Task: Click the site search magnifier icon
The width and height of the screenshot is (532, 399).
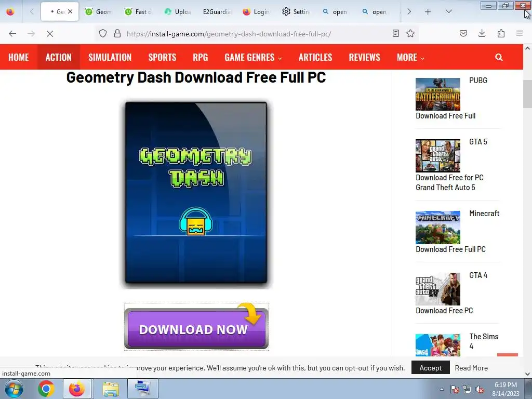Action: [x=499, y=57]
